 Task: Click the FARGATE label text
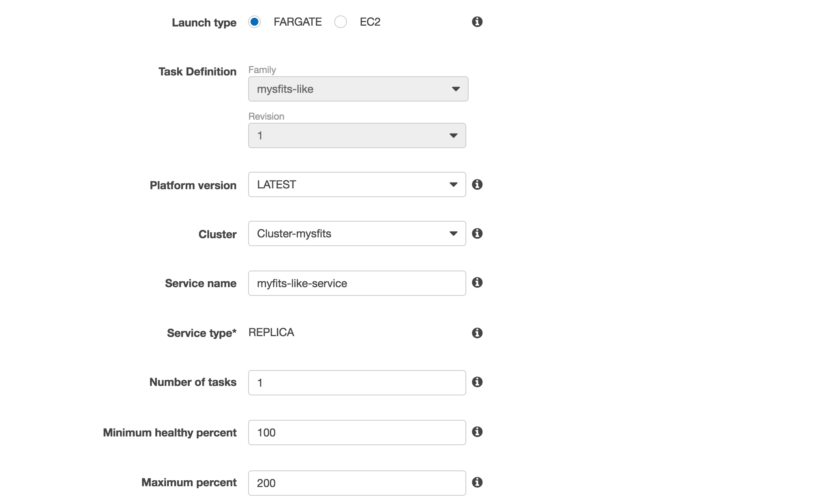298,22
